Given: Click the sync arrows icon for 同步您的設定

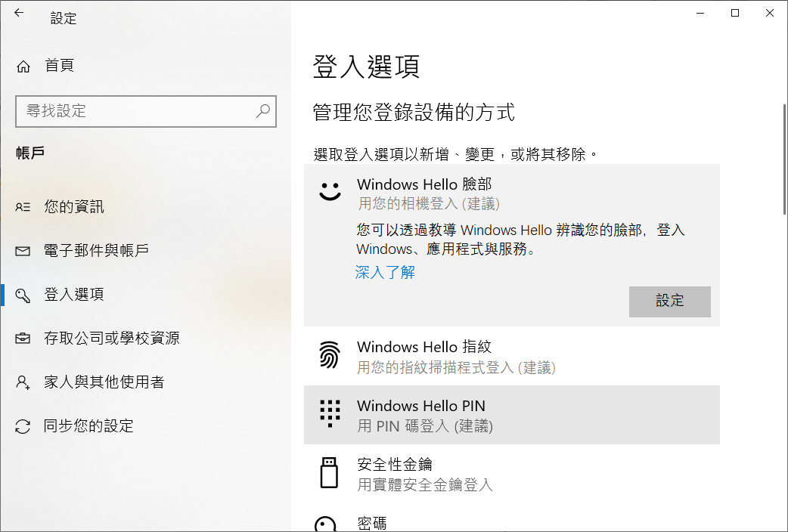Looking at the screenshot, I should click(23, 426).
